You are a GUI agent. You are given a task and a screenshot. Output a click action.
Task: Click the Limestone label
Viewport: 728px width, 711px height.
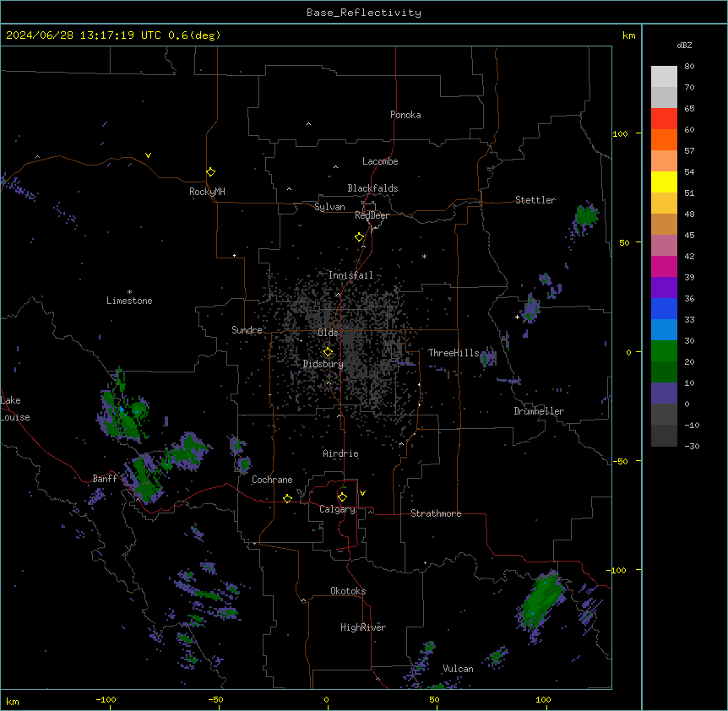pyautogui.click(x=129, y=301)
